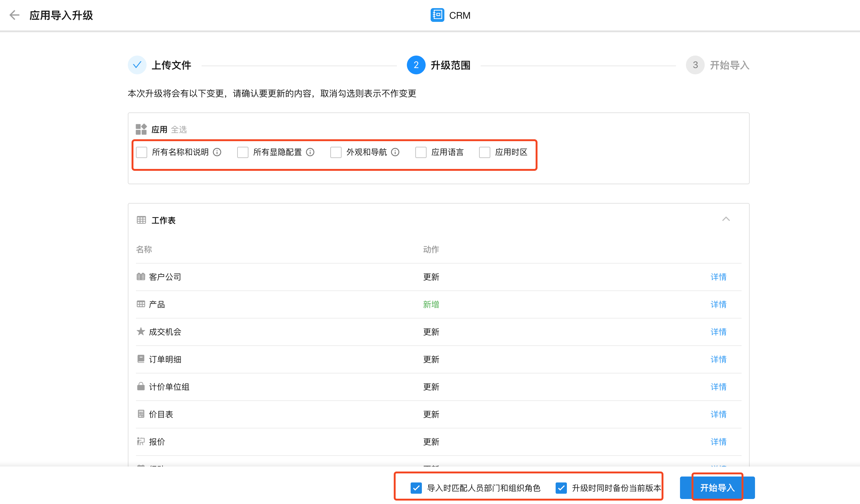
Task: Check the 所有名称和说明 checkbox
Action: (x=142, y=152)
